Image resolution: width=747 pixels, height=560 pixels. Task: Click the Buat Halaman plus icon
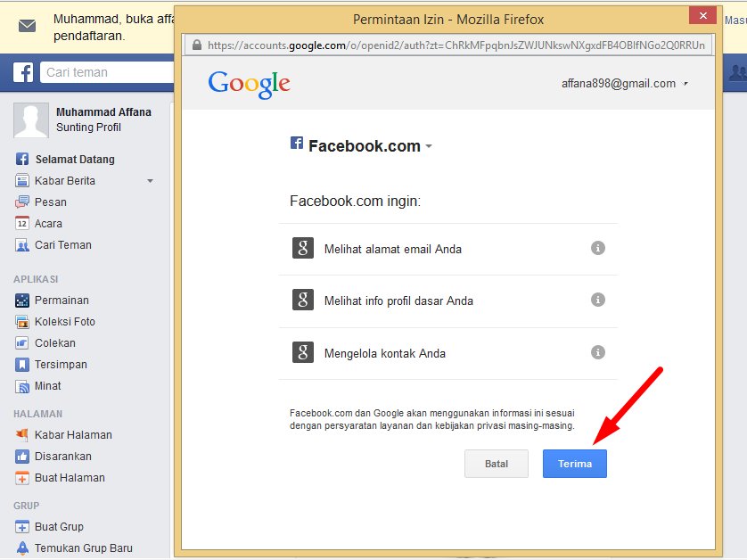(22, 478)
